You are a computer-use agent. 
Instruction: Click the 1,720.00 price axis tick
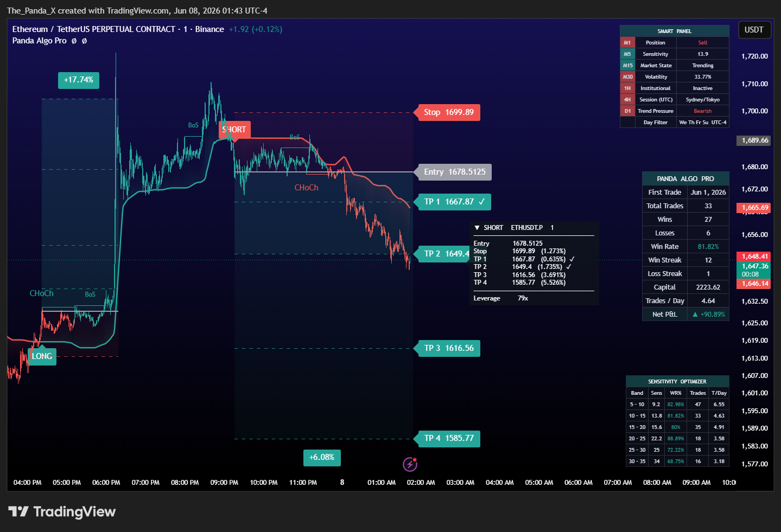(754, 56)
